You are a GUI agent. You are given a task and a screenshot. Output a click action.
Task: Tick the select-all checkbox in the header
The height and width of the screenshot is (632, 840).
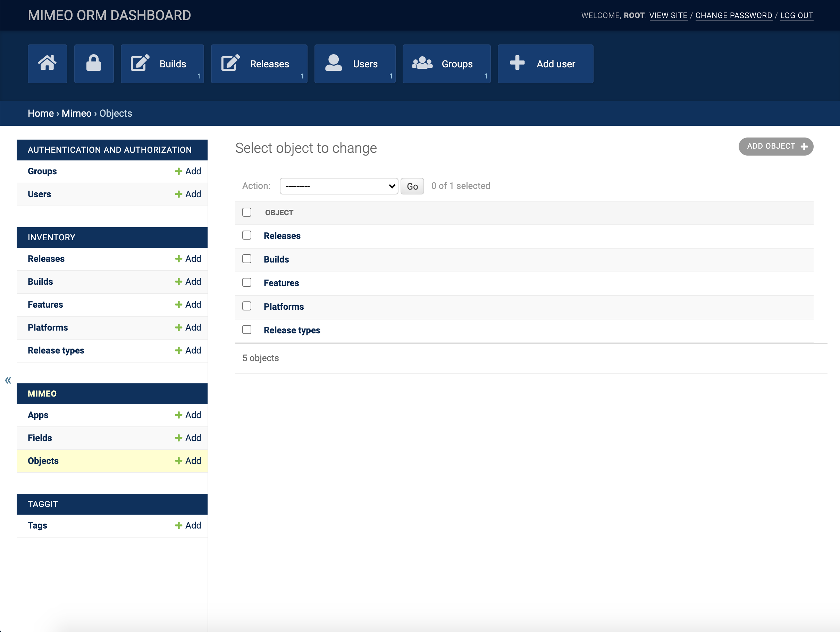pos(247,212)
